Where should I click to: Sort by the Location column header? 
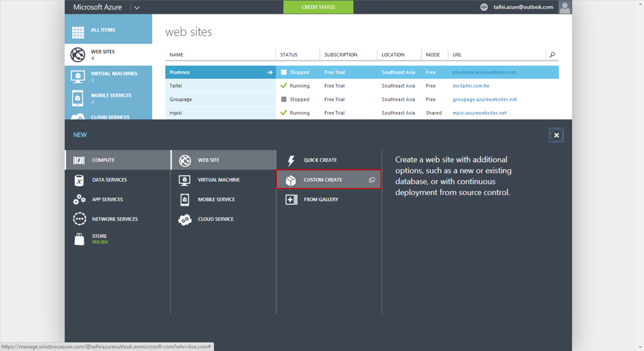(393, 55)
